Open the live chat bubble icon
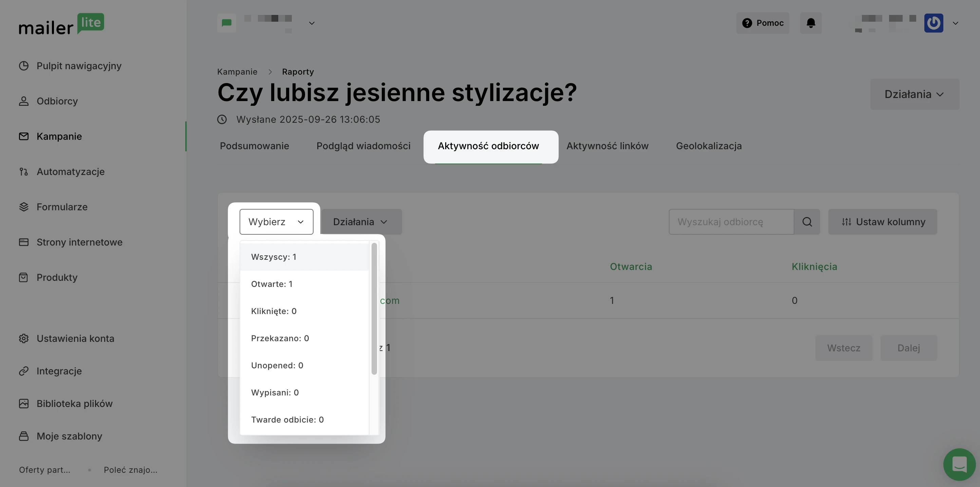This screenshot has width=980, height=487. 959,464
